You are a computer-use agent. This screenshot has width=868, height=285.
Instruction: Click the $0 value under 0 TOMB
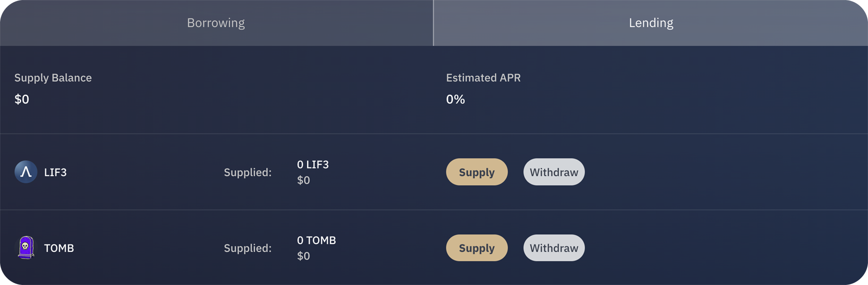click(303, 256)
